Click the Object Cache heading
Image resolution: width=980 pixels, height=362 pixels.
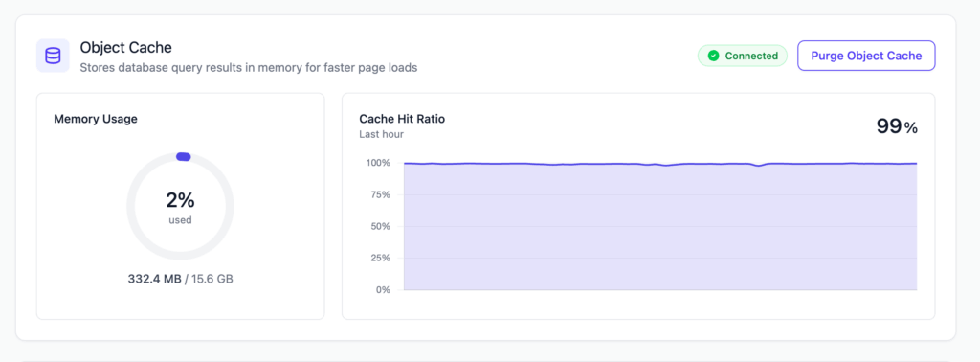125,47
